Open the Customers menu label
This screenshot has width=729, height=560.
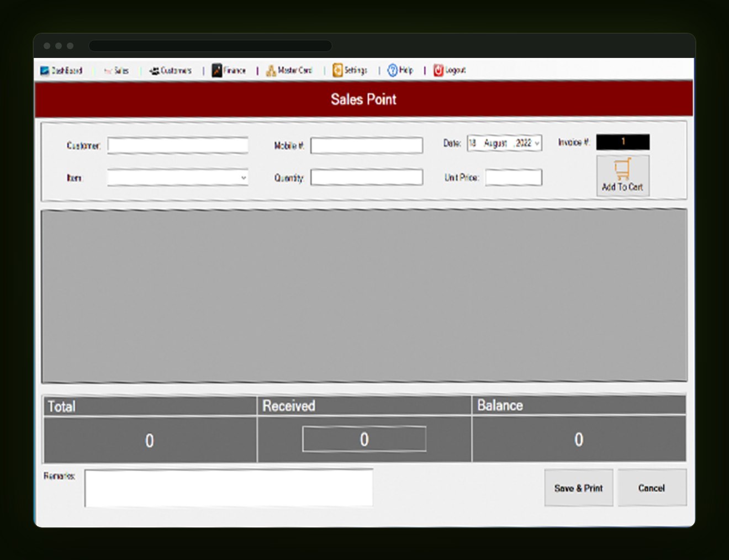(176, 71)
